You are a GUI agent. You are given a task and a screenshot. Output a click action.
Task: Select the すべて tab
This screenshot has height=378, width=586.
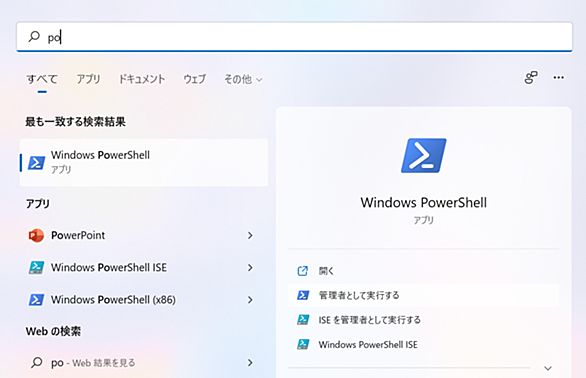coord(42,79)
